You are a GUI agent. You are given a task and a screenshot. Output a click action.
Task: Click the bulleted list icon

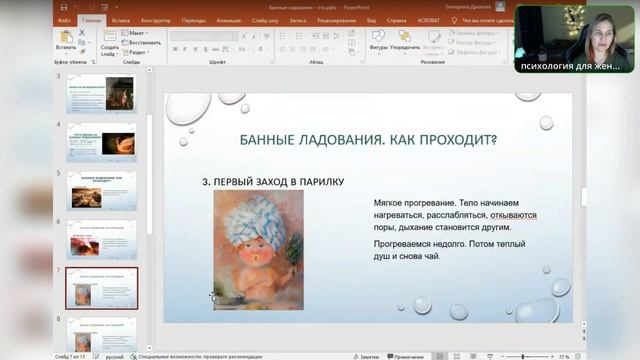[x=282, y=36]
